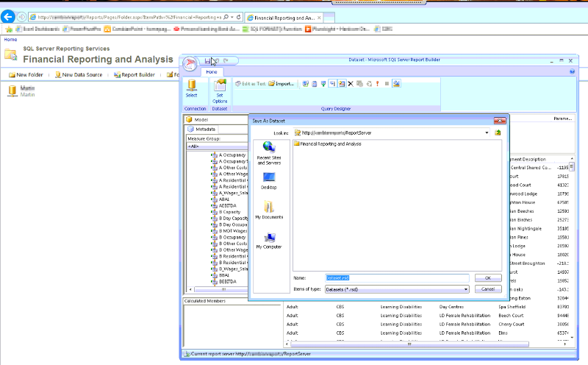This screenshot has height=365, width=588.
Task: Select the AEBITDA measure
Action: pos(227,206)
